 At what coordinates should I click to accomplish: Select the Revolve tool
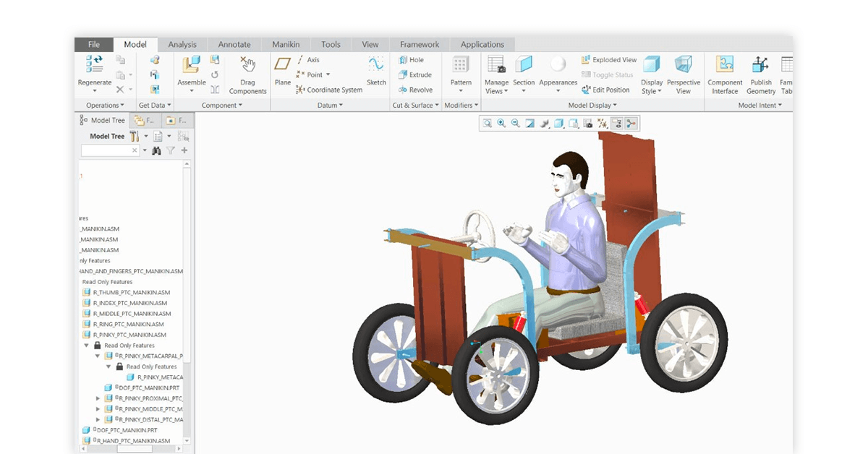415,90
